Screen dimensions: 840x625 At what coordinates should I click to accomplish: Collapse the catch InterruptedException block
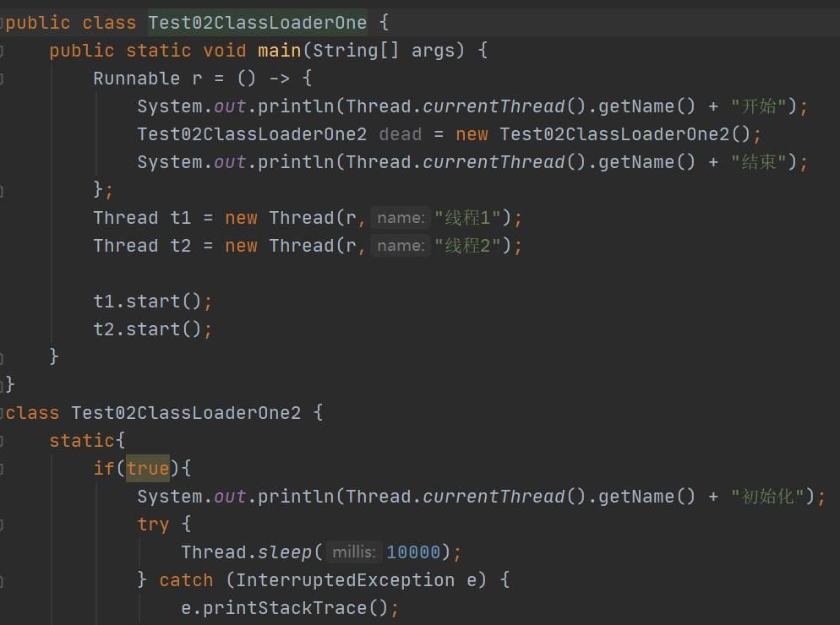click(x=3, y=580)
